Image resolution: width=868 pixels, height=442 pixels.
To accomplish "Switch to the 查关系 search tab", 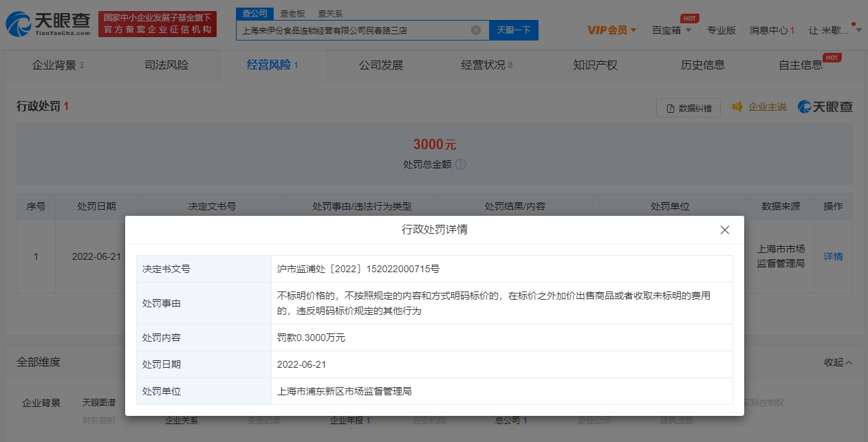I will (330, 13).
